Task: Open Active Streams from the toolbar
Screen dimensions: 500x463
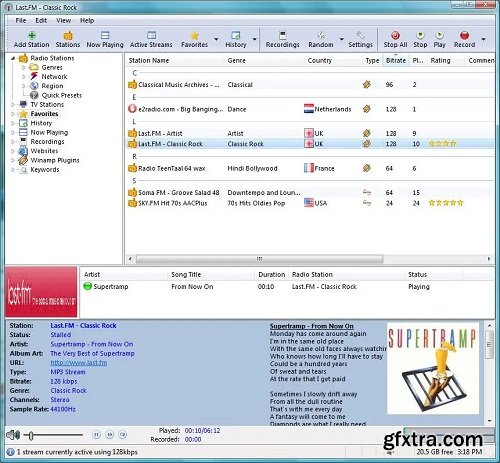Action: click(x=151, y=39)
